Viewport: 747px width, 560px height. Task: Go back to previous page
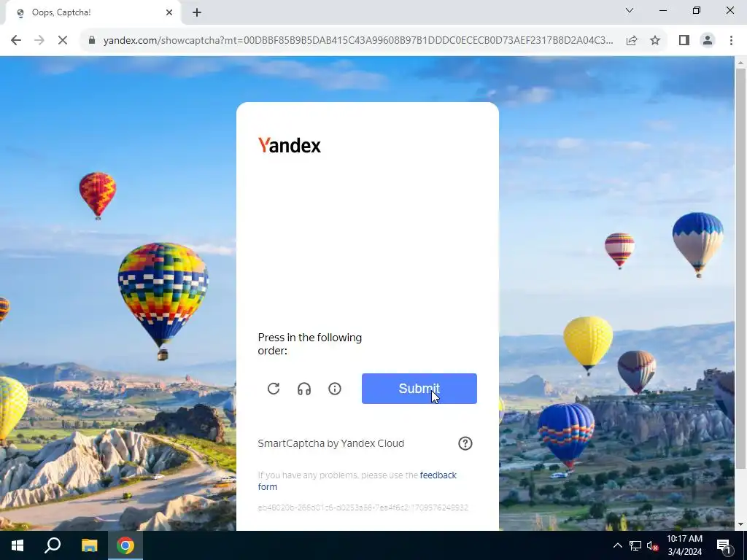click(x=16, y=41)
